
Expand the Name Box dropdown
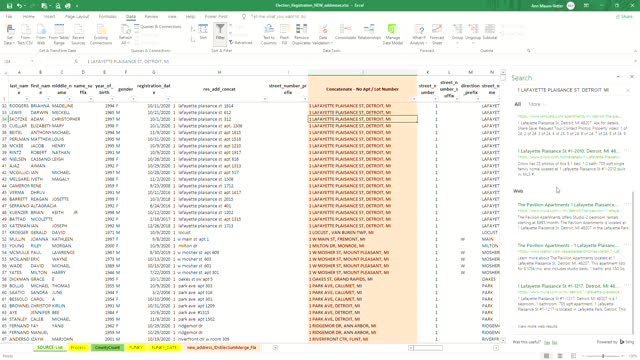click(32, 62)
